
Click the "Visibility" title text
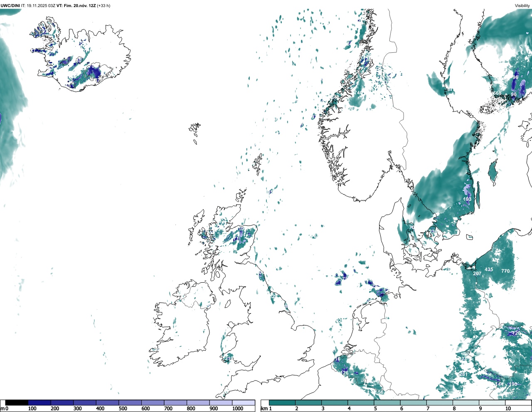pos(522,6)
